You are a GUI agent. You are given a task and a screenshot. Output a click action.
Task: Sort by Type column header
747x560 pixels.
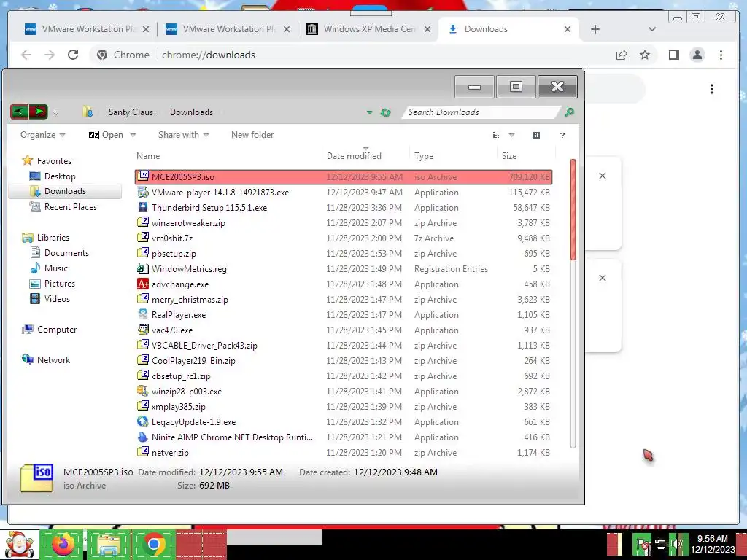click(x=453, y=156)
